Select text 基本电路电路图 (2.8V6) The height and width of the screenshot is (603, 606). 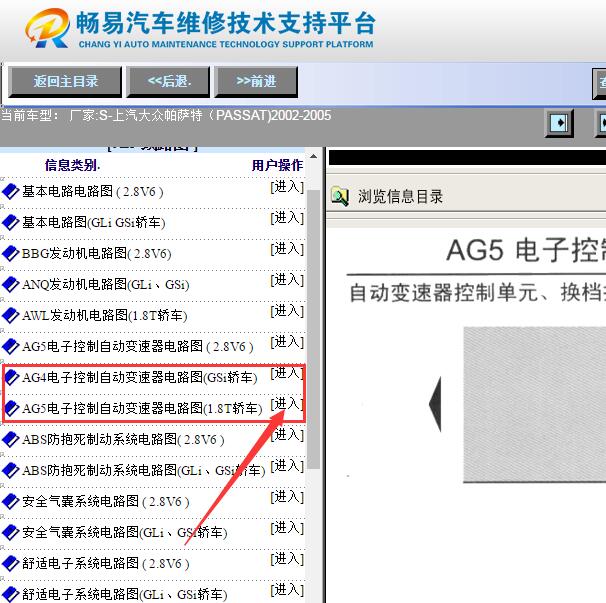pyautogui.click(x=92, y=191)
